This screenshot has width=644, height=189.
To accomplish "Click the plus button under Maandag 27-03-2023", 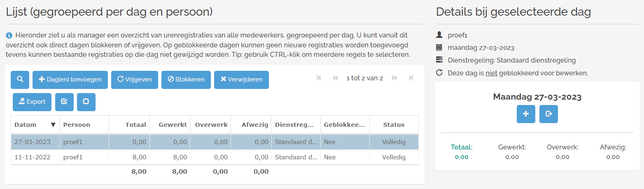I will [526, 114].
